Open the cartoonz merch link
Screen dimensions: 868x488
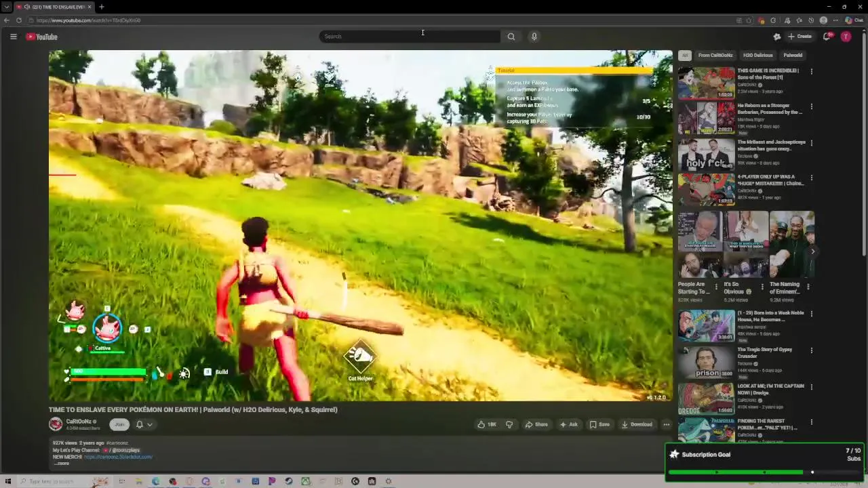(x=119, y=457)
